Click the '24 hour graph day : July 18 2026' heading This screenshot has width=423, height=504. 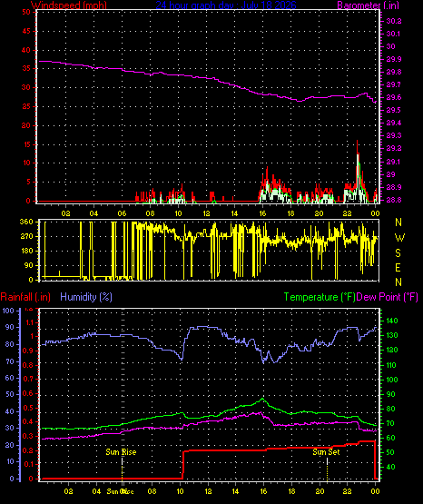[226, 5]
